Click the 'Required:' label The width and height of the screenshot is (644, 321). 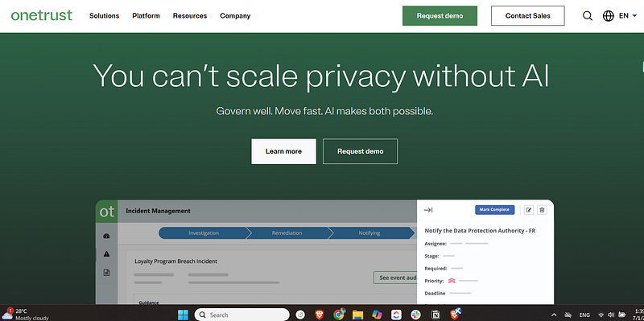(x=436, y=268)
